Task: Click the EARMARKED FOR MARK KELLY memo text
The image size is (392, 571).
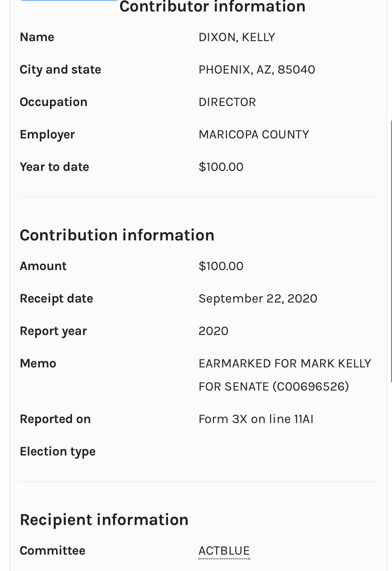Action: point(285,364)
